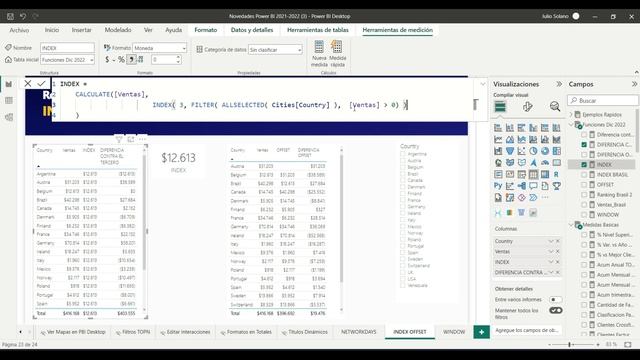
Task: Undo last action in title bar
Action: point(23,16)
